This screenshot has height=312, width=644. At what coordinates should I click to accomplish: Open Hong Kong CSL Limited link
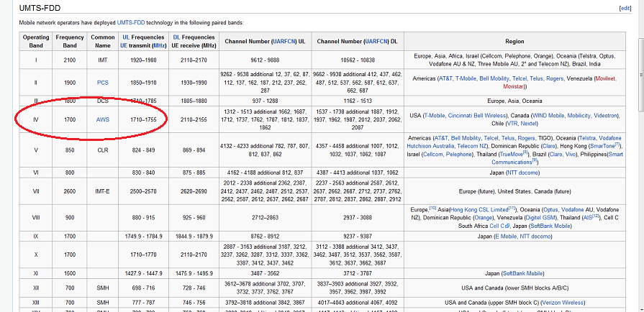coord(479,210)
